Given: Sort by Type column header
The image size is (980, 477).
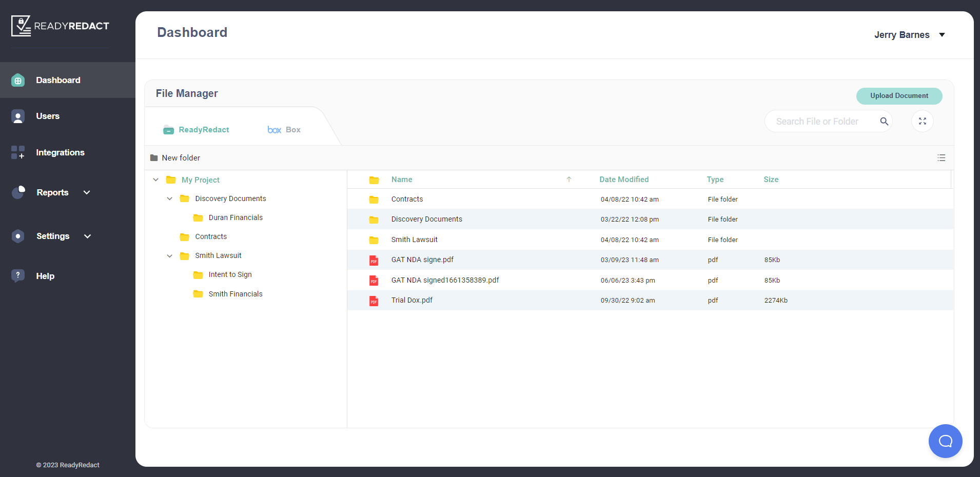Looking at the screenshot, I should 715,180.
